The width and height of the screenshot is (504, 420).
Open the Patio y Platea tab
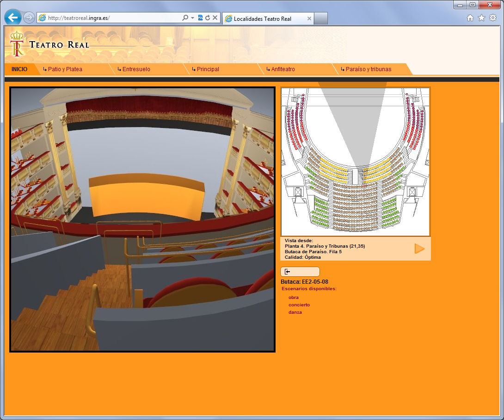[x=65, y=69]
